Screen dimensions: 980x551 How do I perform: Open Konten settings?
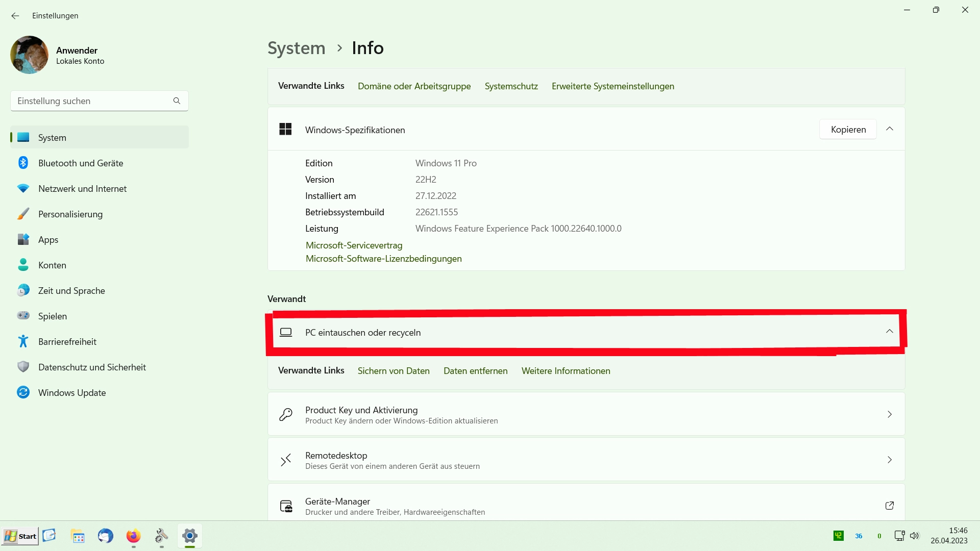(100, 265)
